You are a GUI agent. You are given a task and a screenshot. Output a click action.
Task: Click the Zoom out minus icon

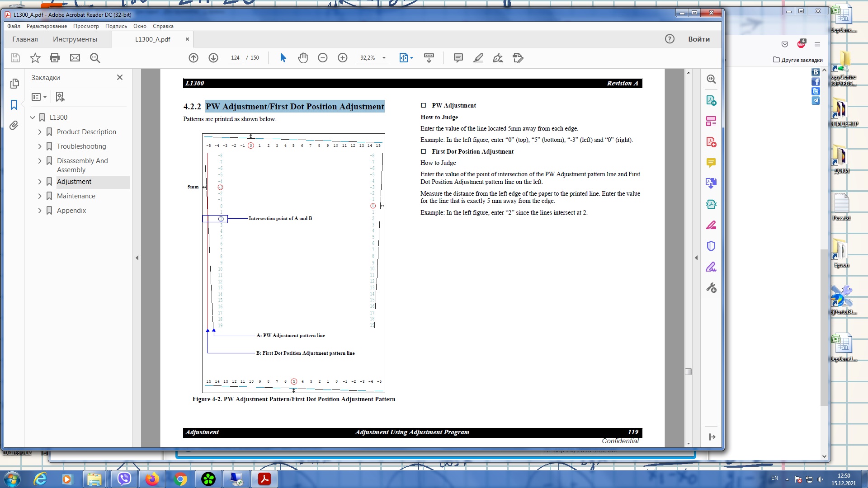(x=322, y=58)
